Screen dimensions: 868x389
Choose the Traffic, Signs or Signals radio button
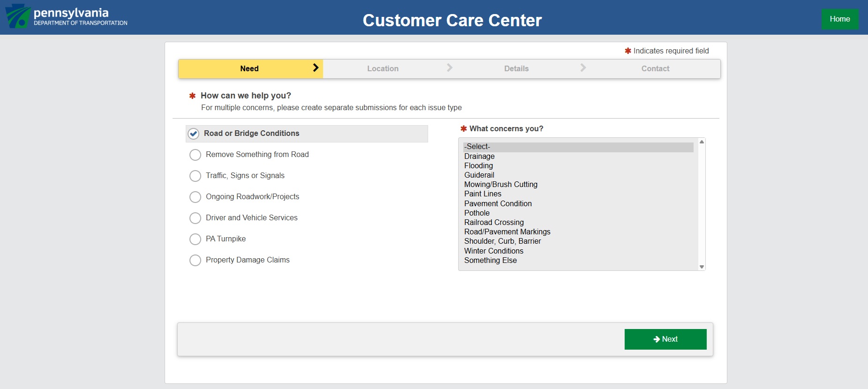pyautogui.click(x=195, y=176)
